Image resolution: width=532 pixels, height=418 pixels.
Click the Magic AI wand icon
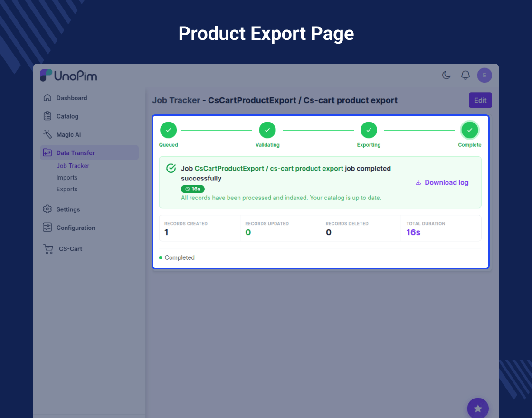[x=47, y=134]
